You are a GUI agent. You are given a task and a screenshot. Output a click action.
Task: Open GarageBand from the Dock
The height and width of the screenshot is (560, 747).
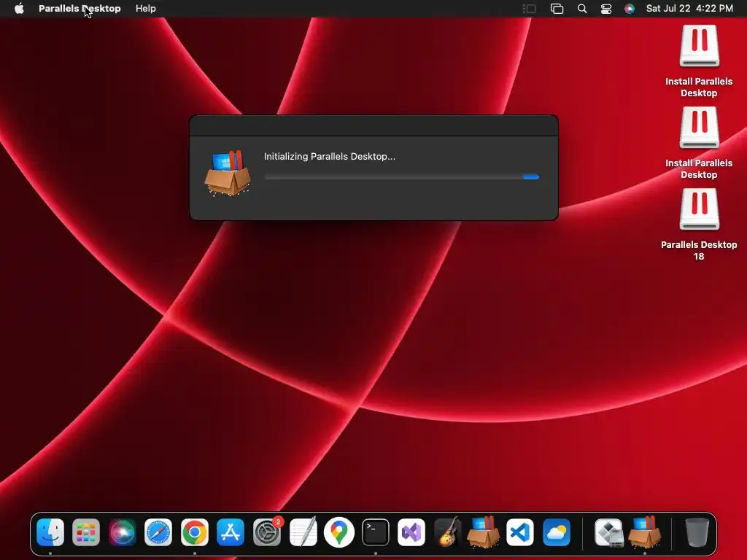click(x=447, y=532)
